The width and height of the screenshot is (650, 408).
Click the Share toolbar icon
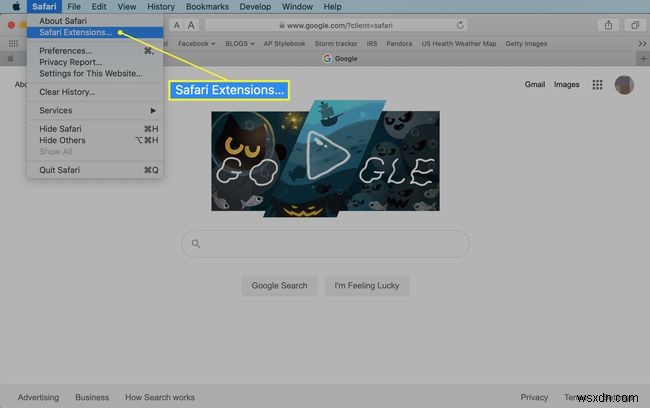(x=608, y=25)
